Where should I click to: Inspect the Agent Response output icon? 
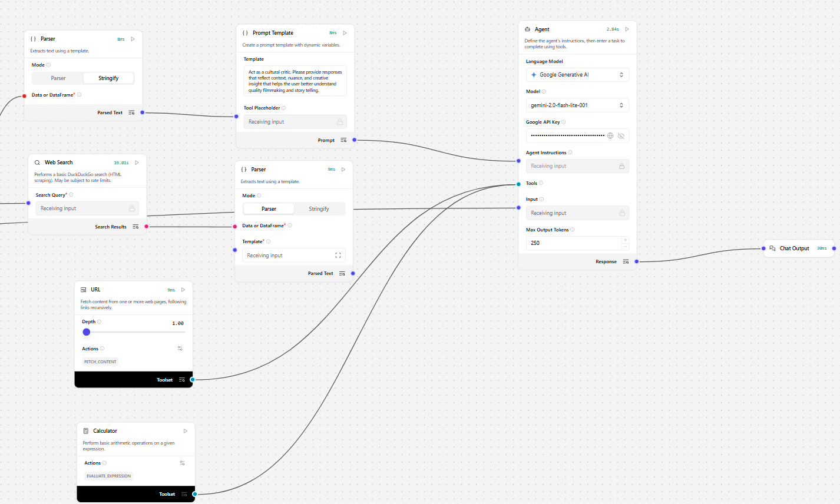(x=626, y=261)
